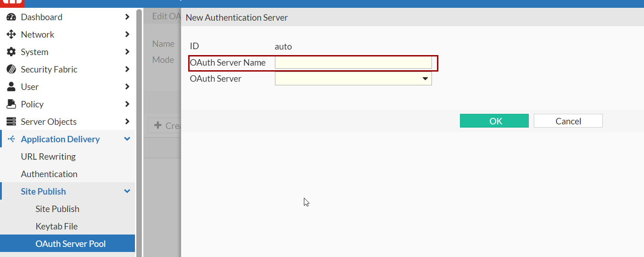Image resolution: width=644 pixels, height=257 pixels.
Task: Click the OAuth Server Name field
Action: [x=353, y=63]
